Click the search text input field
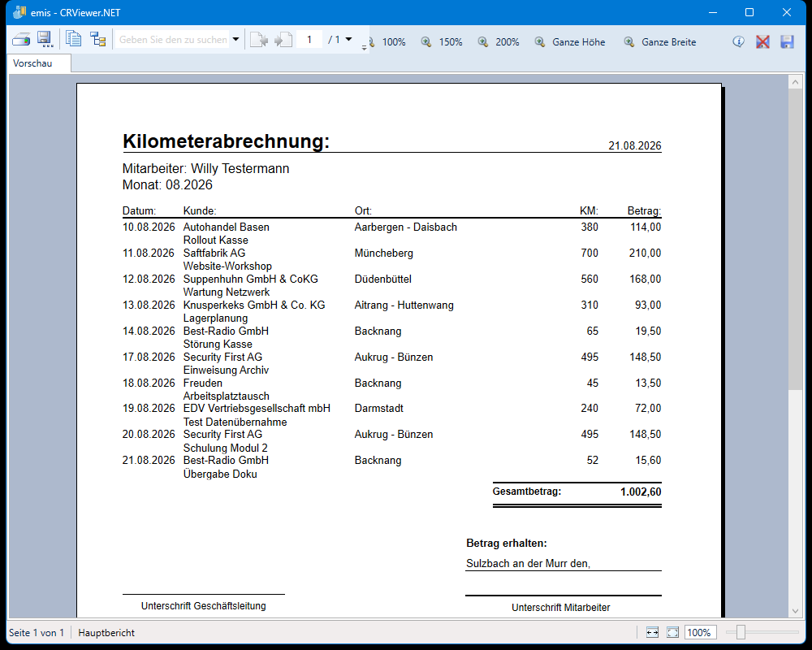 click(x=173, y=39)
